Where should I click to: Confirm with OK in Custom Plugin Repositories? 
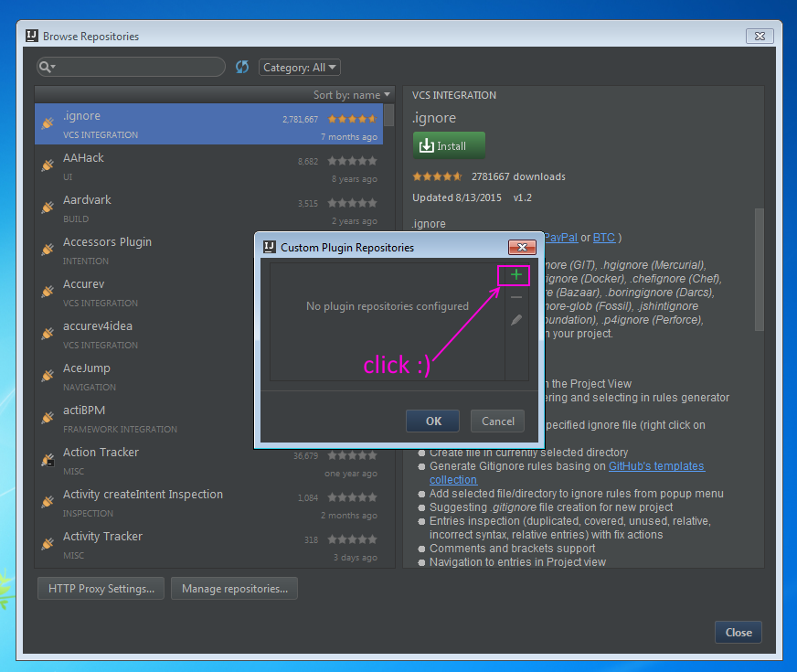pyautogui.click(x=433, y=421)
